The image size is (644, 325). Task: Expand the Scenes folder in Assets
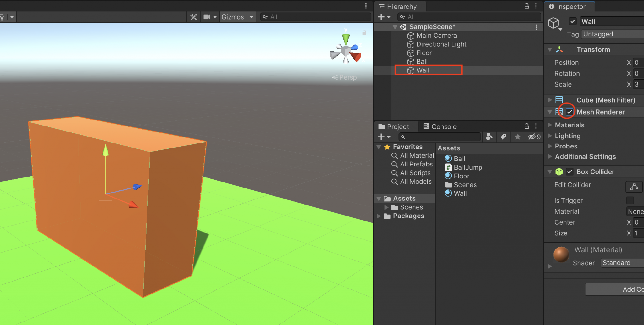click(387, 207)
